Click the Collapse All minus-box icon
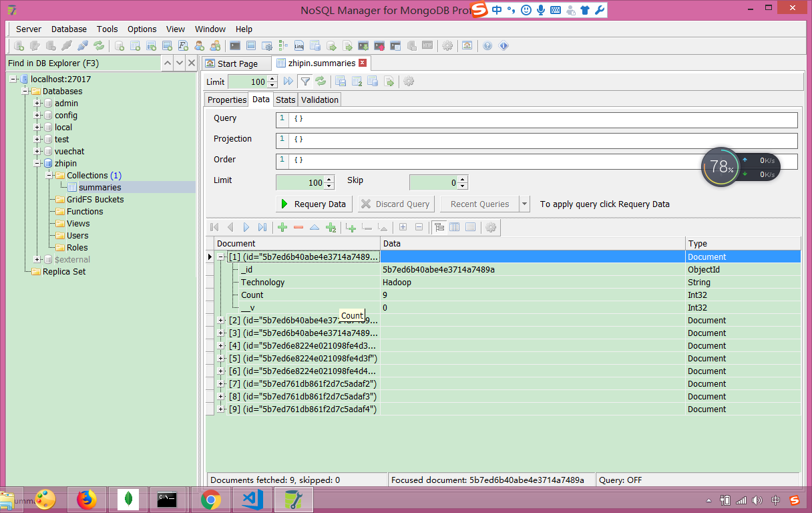This screenshot has height=513, width=812. click(x=419, y=228)
